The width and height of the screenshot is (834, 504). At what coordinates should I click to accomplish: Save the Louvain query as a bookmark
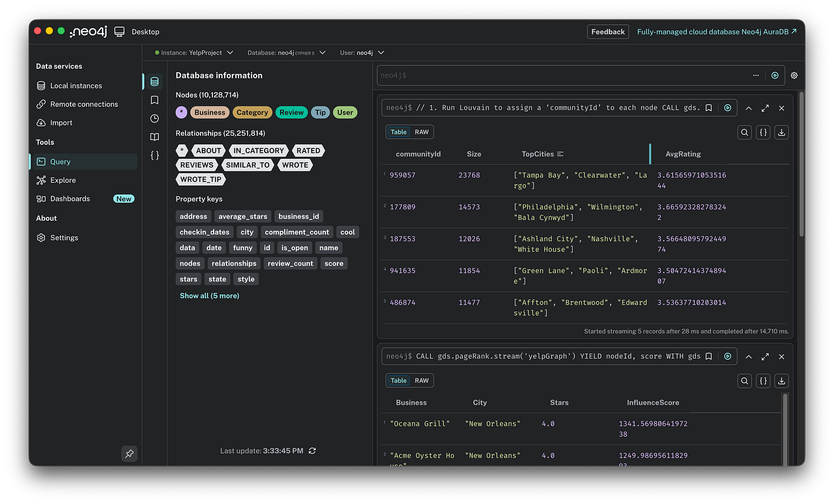pyautogui.click(x=709, y=108)
